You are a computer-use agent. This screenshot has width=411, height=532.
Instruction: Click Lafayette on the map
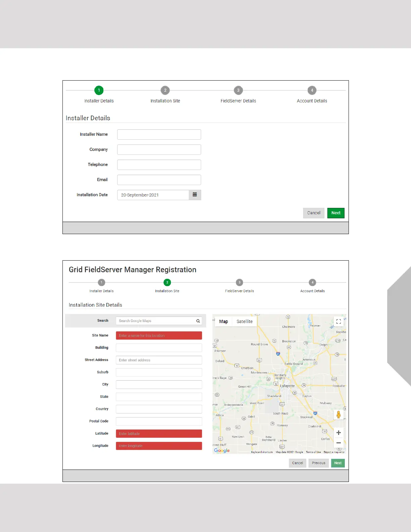tap(287, 386)
